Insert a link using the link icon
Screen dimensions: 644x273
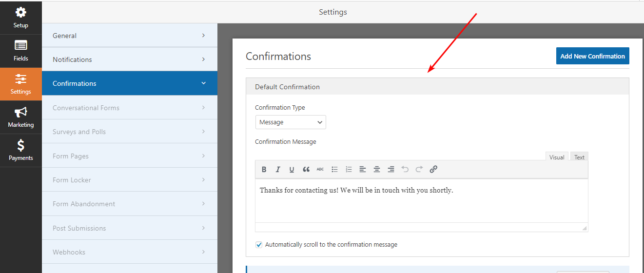point(433,170)
